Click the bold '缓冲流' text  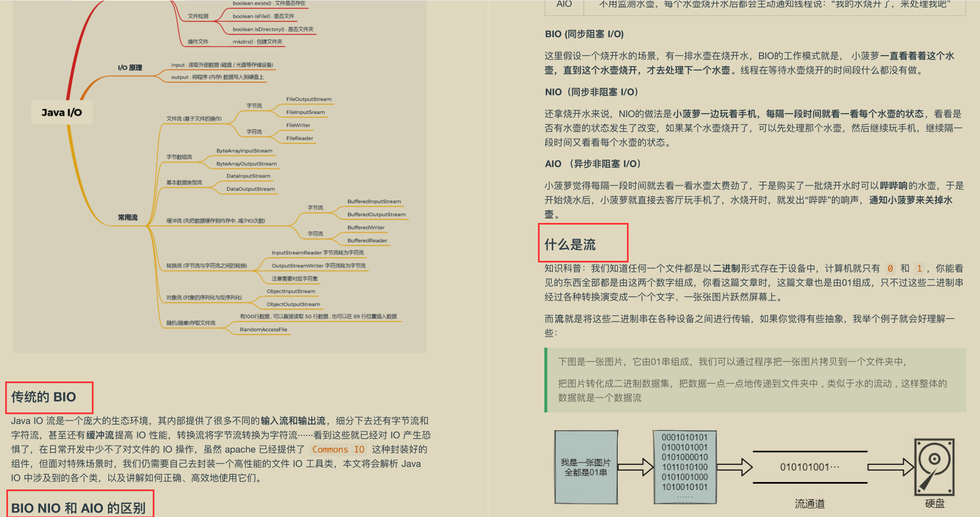click(x=100, y=435)
